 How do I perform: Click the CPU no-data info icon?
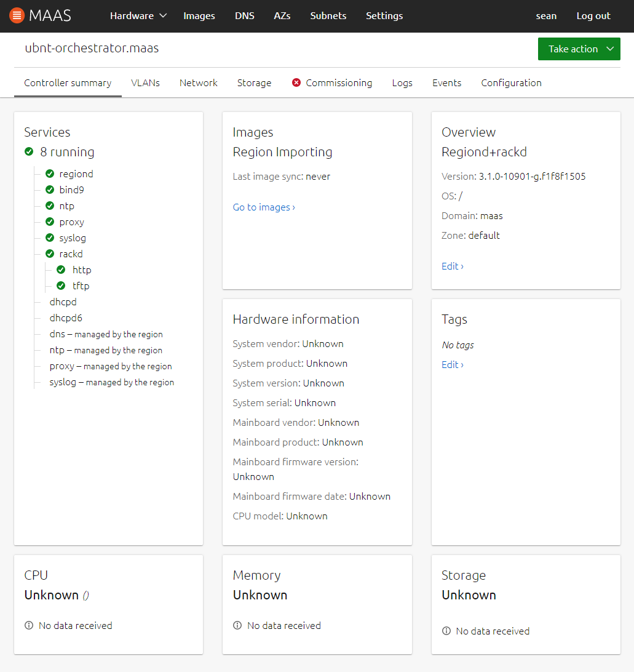tap(29, 625)
